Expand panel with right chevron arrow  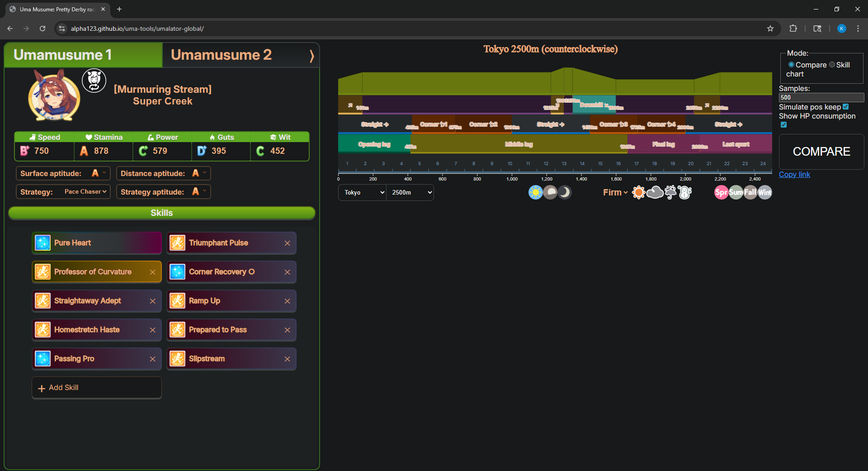click(311, 56)
